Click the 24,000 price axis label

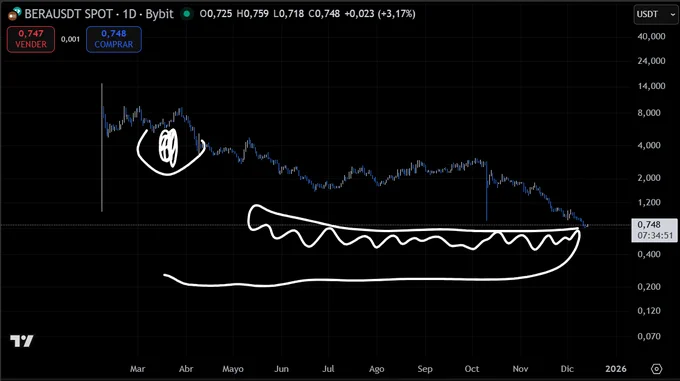(x=651, y=61)
